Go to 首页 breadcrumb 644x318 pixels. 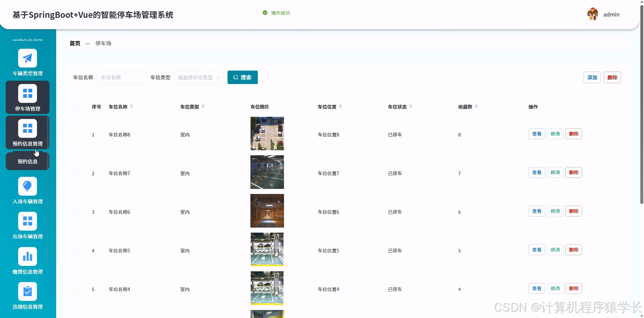tap(75, 43)
